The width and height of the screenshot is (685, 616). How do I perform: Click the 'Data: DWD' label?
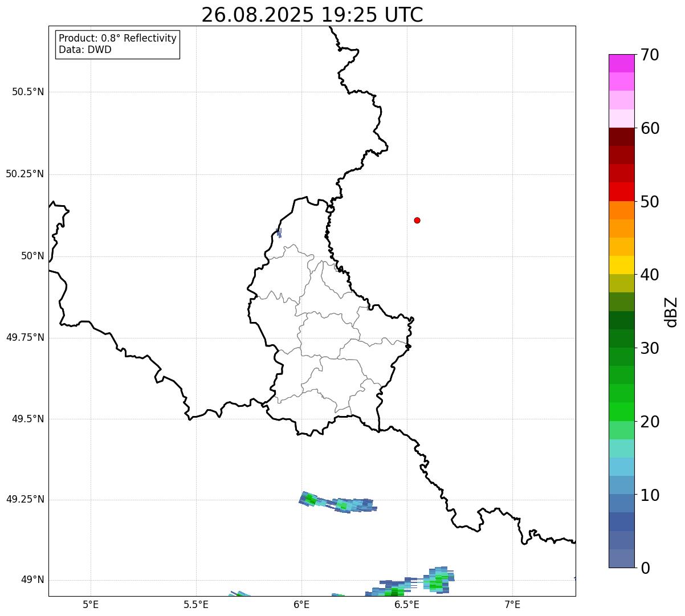tap(85, 50)
